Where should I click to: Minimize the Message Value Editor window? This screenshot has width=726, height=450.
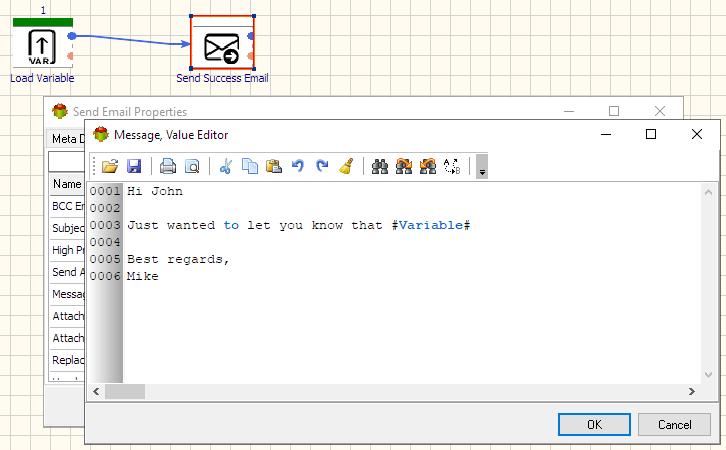click(x=606, y=134)
